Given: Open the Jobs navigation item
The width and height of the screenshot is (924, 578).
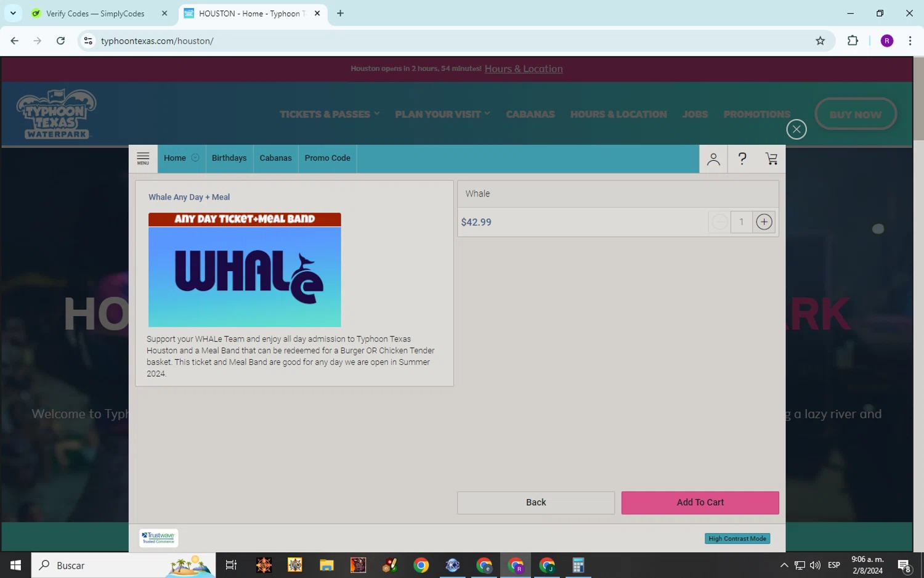Looking at the screenshot, I should pos(695,115).
